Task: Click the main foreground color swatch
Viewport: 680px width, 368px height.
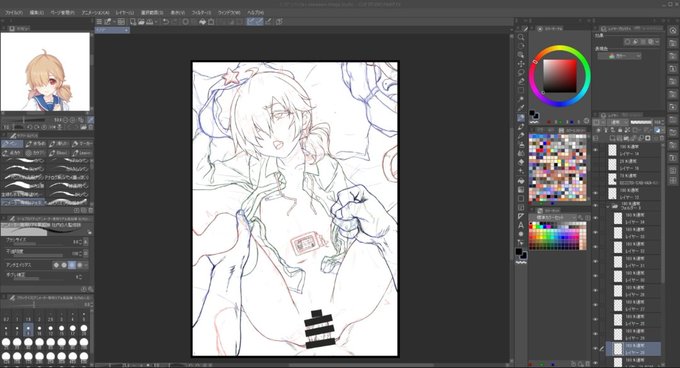Action: (519, 252)
